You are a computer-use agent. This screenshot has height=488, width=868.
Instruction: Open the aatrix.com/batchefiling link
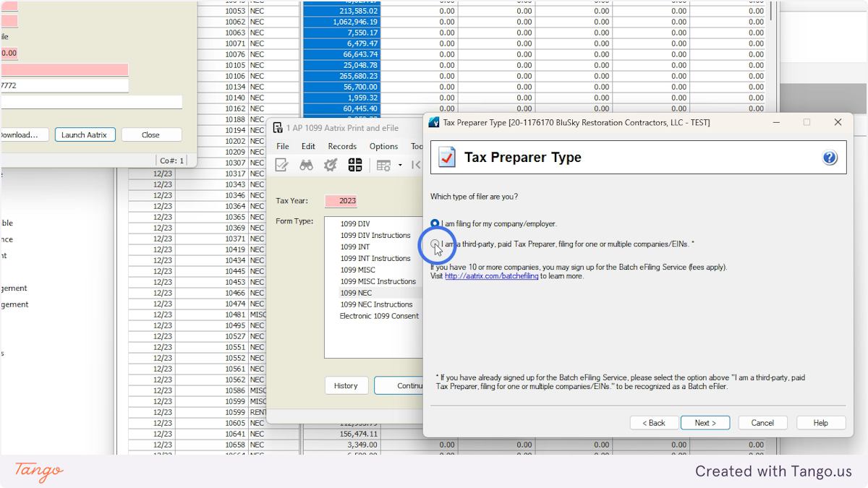(491, 276)
